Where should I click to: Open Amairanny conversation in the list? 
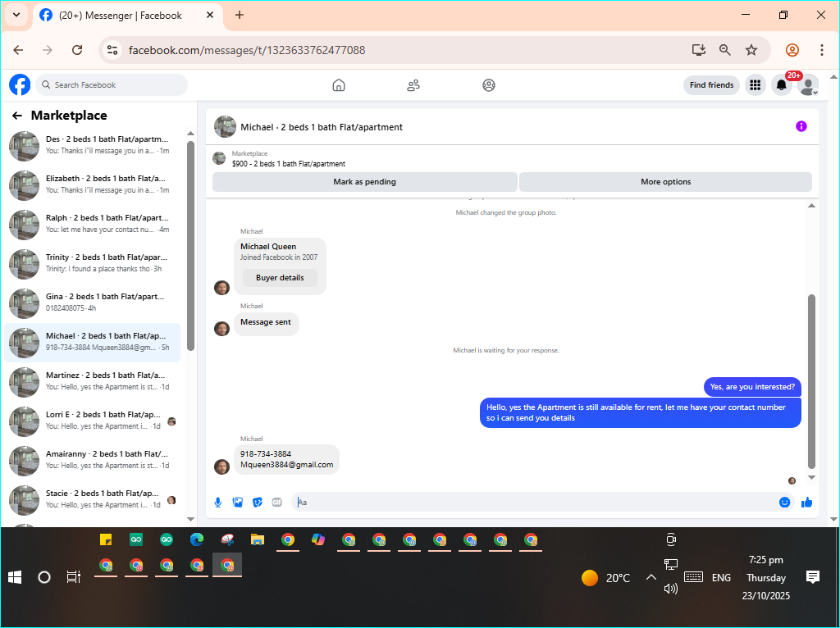pyautogui.click(x=94, y=460)
